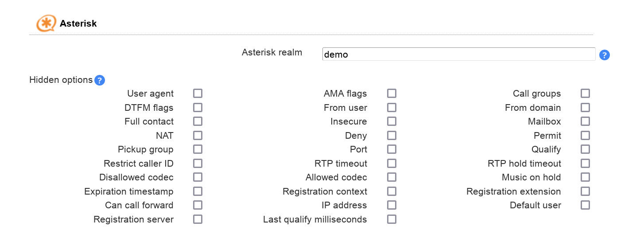Tick the Last qualify milliseconds checkbox
The width and height of the screenshot is (644, 242).
tap(392, 219)
